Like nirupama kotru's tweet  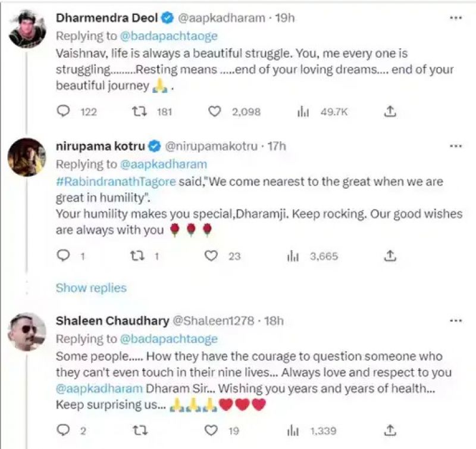(210, 256)
